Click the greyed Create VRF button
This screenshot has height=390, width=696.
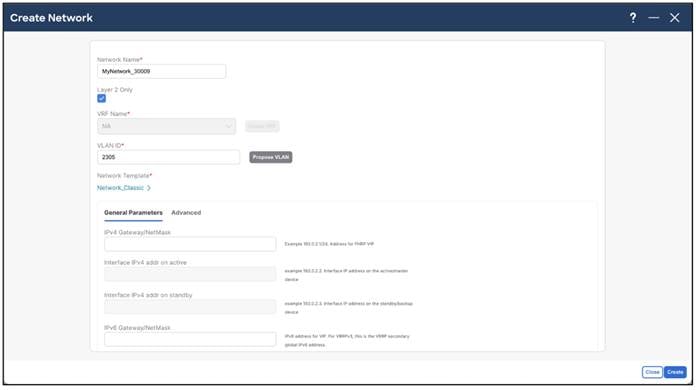262,126
